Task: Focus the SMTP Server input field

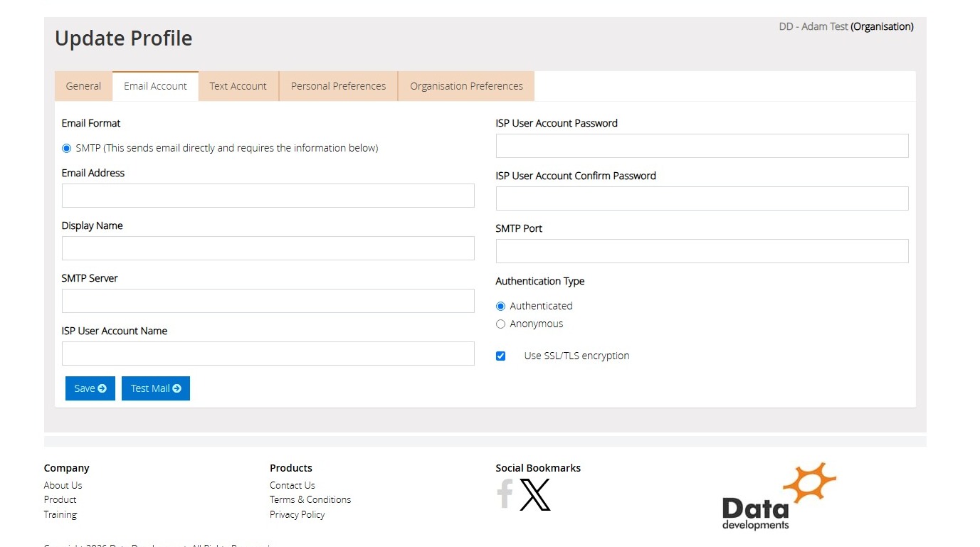Action: pos(268,301)
